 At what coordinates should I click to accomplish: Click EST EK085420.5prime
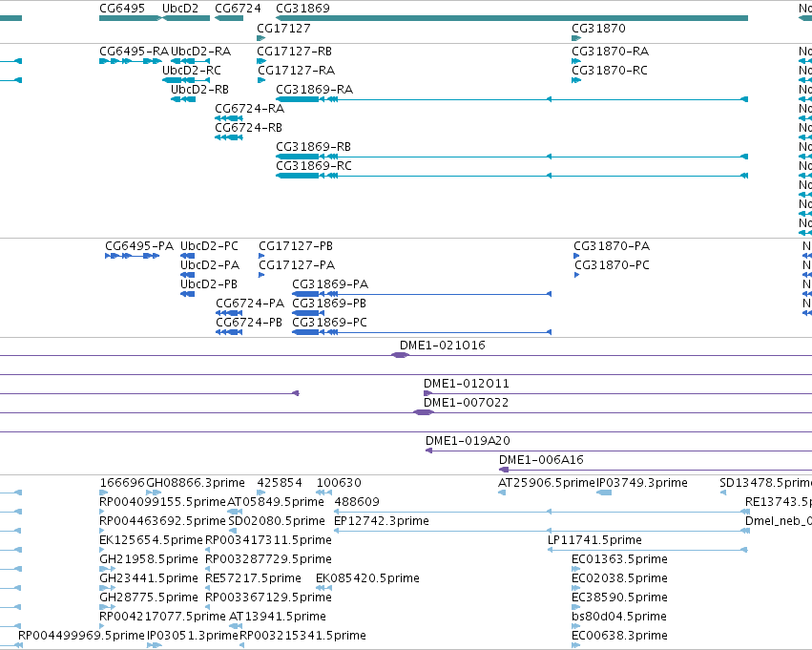tap(367, 579)
